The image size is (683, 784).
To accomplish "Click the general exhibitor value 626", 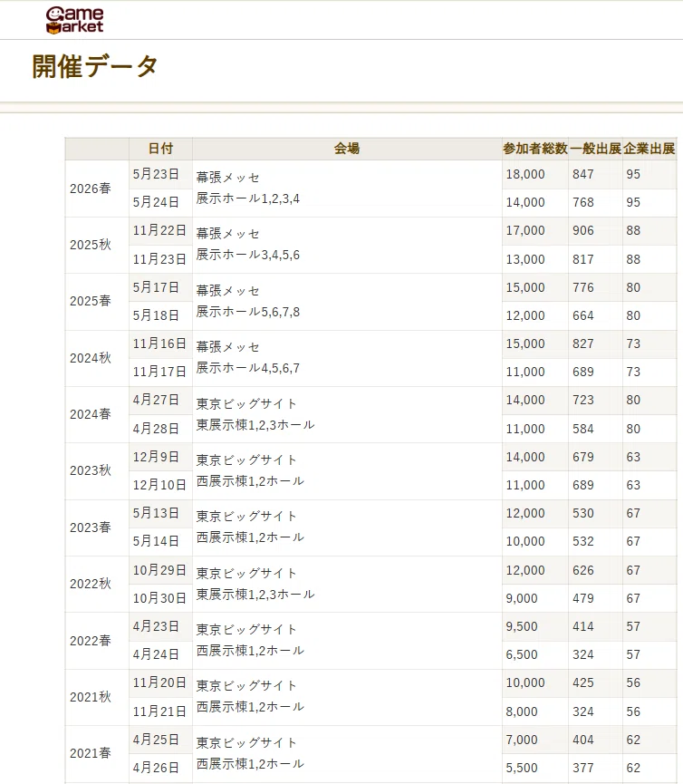I will (583, 570).
